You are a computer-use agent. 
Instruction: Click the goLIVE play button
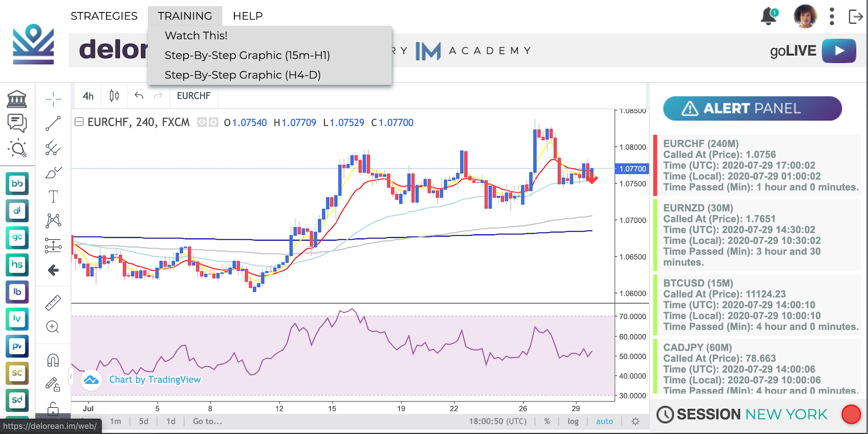[x=839, y=51]
